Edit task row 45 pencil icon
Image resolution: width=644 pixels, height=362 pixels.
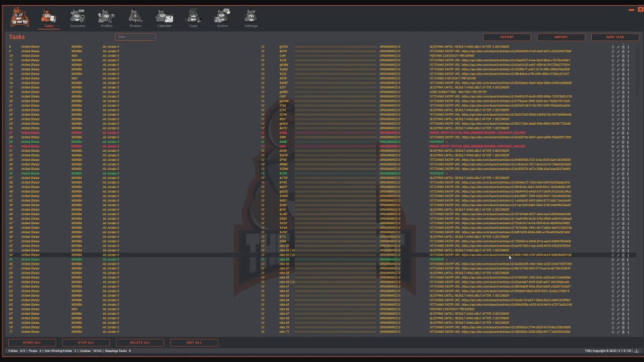pyautogui.click(x=618, y=214)
